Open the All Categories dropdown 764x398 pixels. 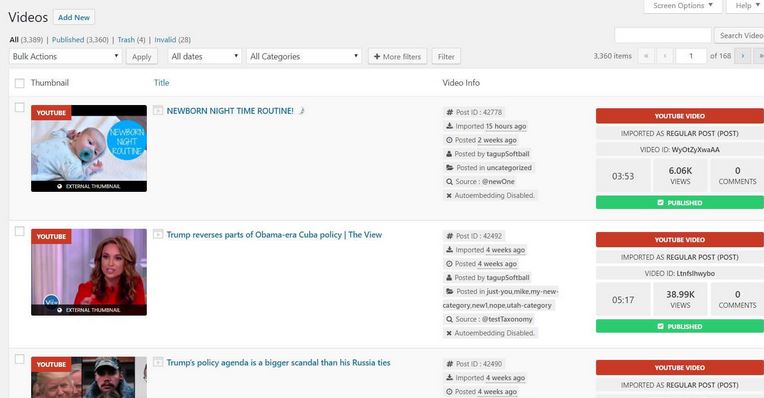(304, 57)
